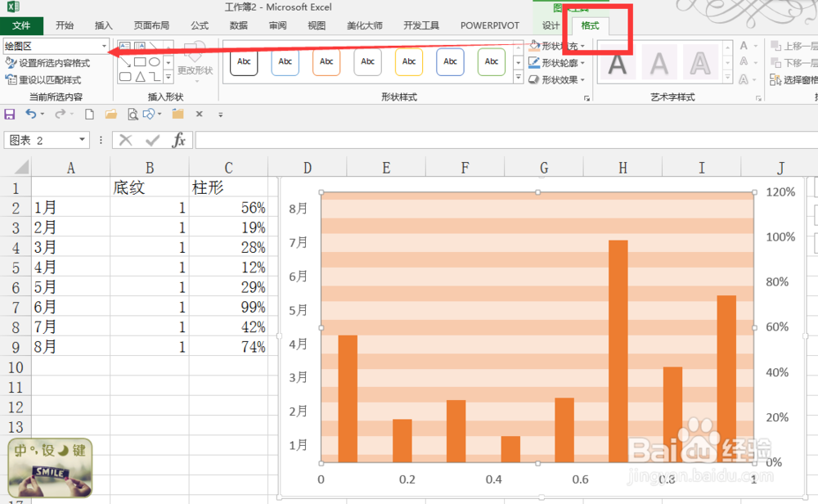Open the Undo history dropdown arrow
The width and height of the screenshot is (818, 504).
tap(43, 114)
